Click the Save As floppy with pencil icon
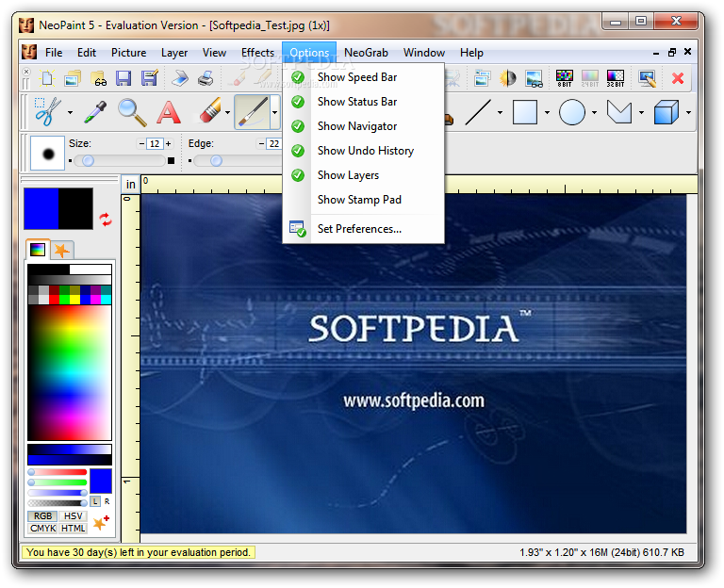The image size is (724, 588). tap(150, 78)
